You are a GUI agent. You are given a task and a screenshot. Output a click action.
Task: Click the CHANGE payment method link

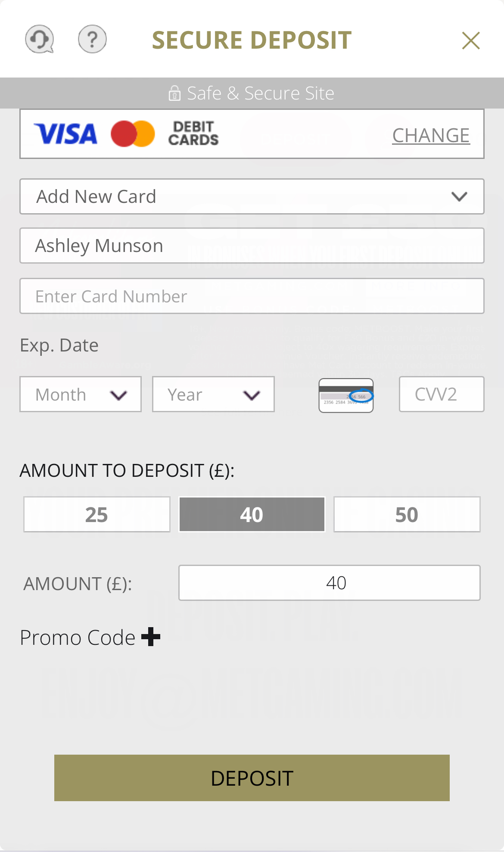pyautogui.click(x=430, y=134)
